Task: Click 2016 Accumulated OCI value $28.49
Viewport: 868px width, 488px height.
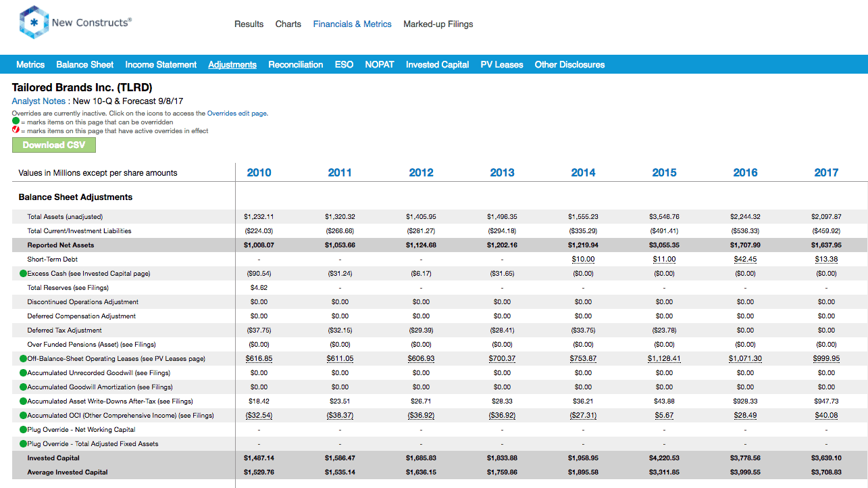Action: point(745,416)
